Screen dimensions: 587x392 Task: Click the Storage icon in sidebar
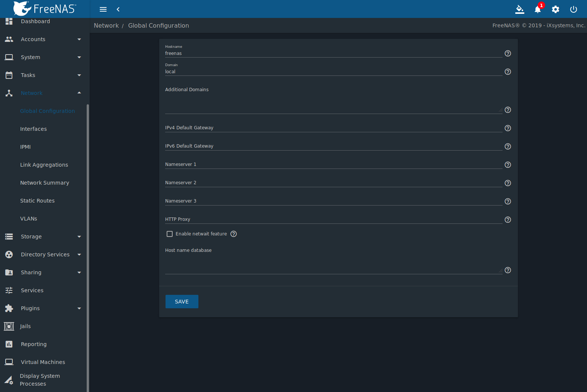coord(9,237)
